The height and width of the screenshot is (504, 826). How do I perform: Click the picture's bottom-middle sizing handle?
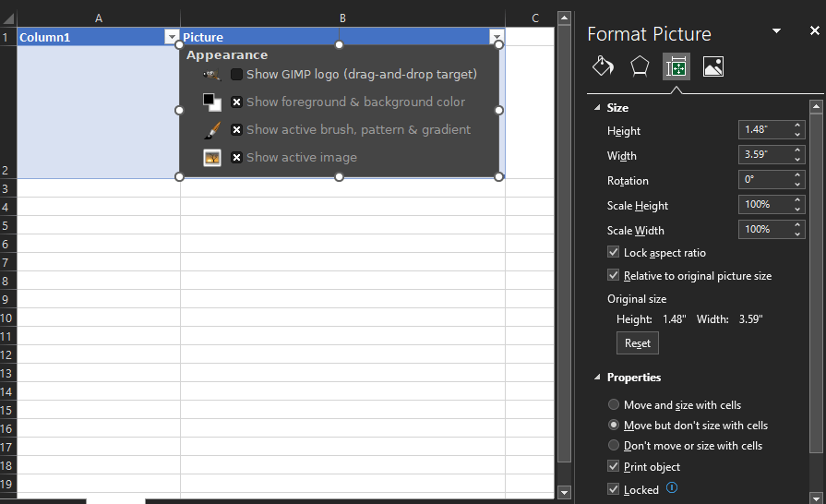(340, 177)
